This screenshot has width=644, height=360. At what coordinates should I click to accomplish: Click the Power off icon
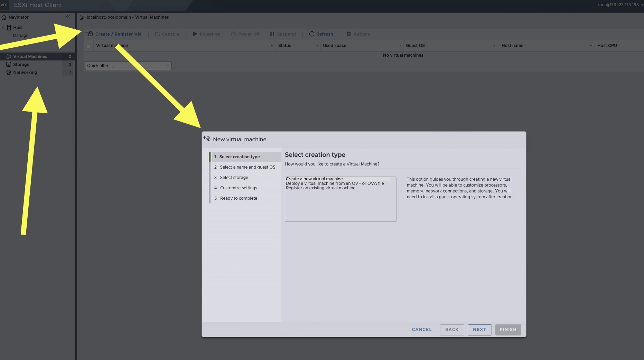(233, 34)
